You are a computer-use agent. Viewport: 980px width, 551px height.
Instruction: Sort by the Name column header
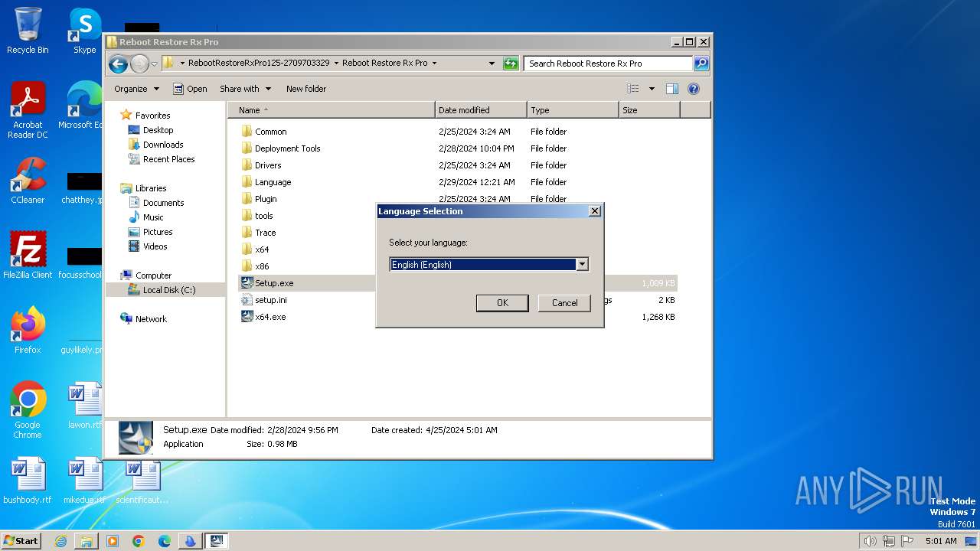[331, 110]
